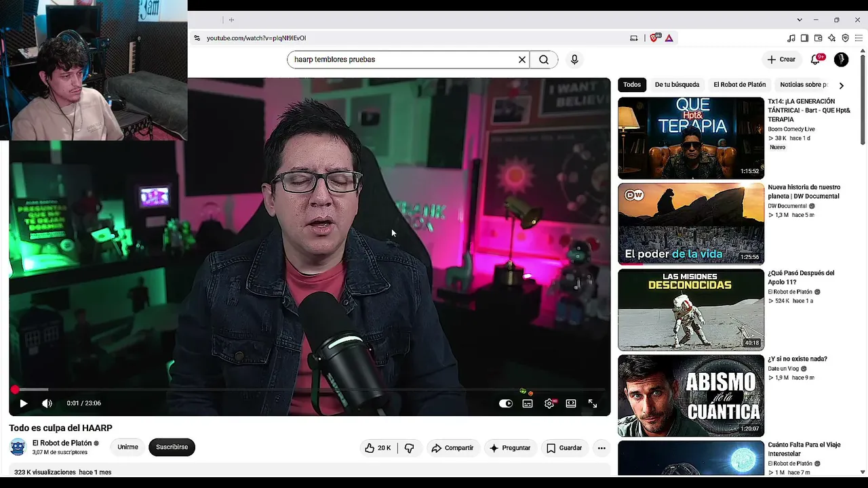This screenshot has width=868, height=488.
Task: Mute the video volume
Action: pos(47,403)
